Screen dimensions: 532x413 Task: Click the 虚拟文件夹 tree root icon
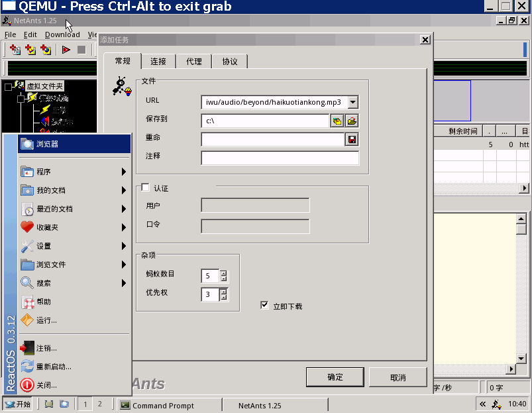(19, 85)
